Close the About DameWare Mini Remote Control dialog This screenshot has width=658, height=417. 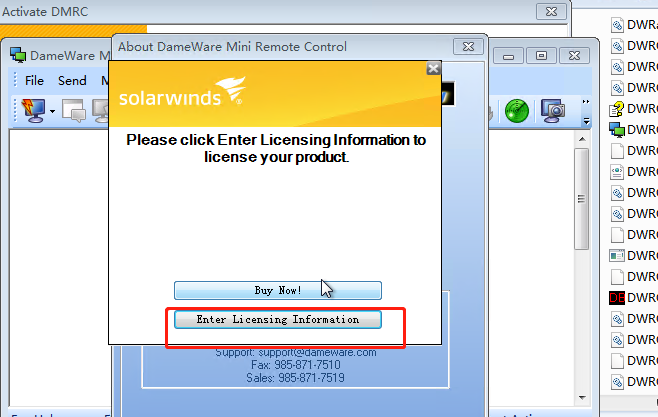click(468, 47)
